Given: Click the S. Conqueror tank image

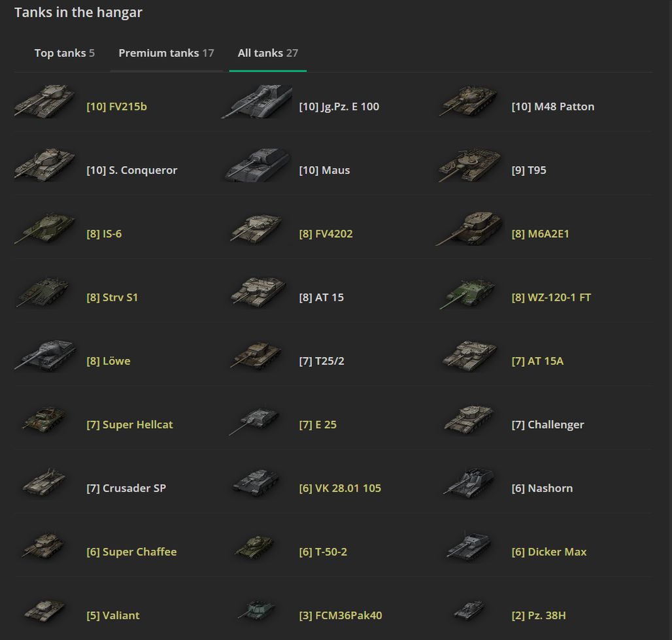Looking at the screenshot, I should (x=44, y=165).
